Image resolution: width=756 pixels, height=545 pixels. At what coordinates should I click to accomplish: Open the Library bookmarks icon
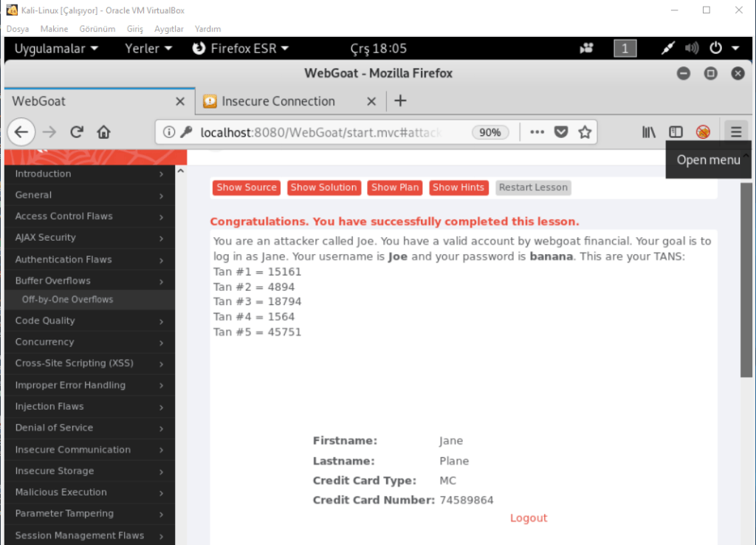pos(649,132)
